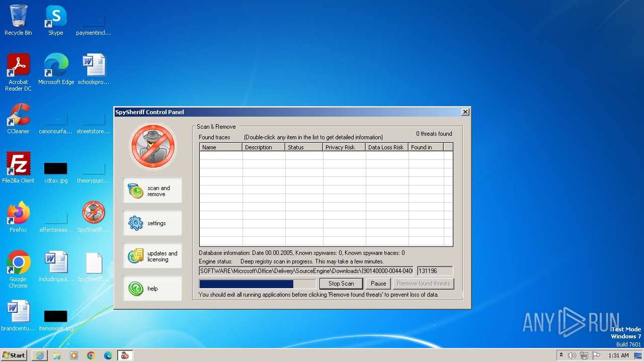
Task: Click the Database information status line
Action: [302, 253]
